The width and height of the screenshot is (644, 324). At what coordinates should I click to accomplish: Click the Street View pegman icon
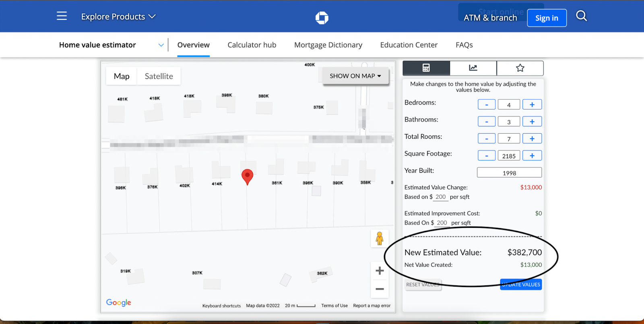pyautogui.click(x=379, y=238)
